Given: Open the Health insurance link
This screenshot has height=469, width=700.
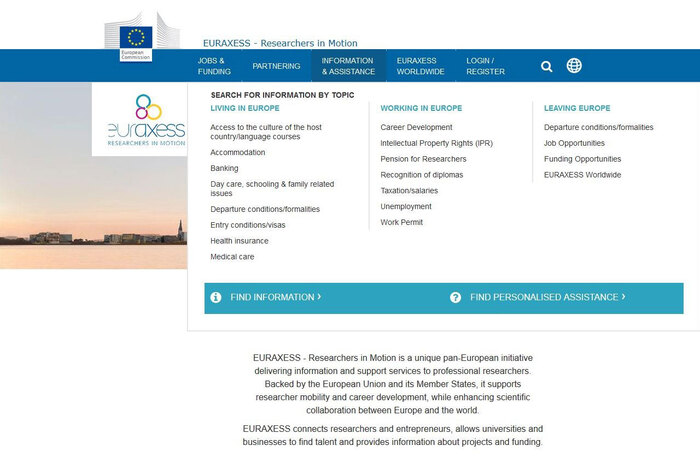Looking at the screenshot, I should 240,241.
